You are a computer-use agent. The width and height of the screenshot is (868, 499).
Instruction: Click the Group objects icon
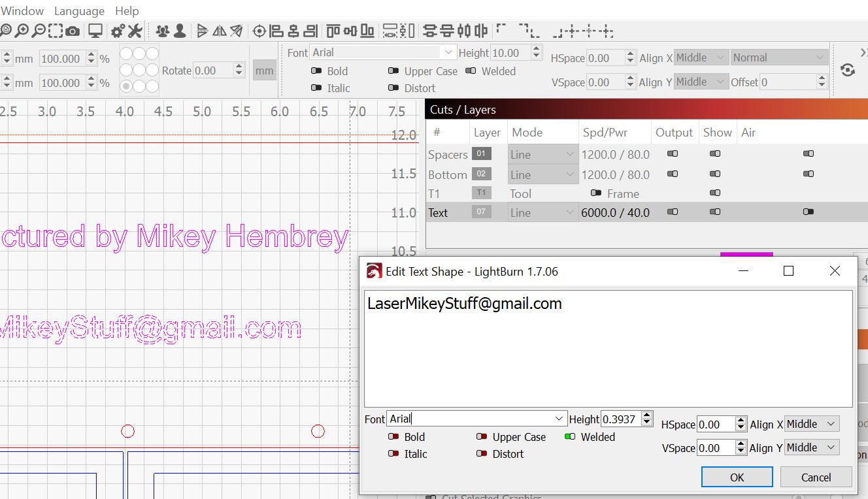click(x=162, y=31)
